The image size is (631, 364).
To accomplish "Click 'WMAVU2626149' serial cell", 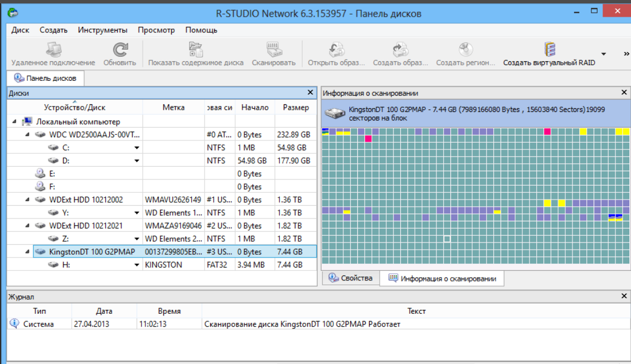I will (173, 200).
